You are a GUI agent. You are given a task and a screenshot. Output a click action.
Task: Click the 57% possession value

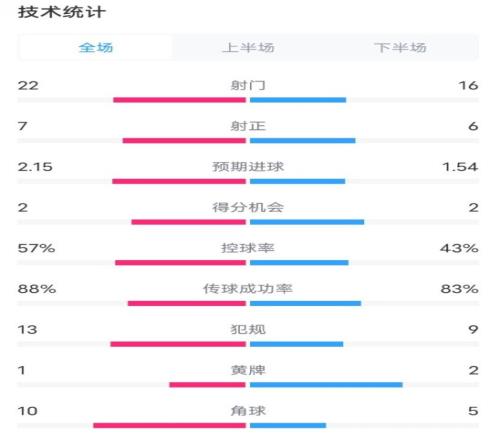(x=36, y=248)
